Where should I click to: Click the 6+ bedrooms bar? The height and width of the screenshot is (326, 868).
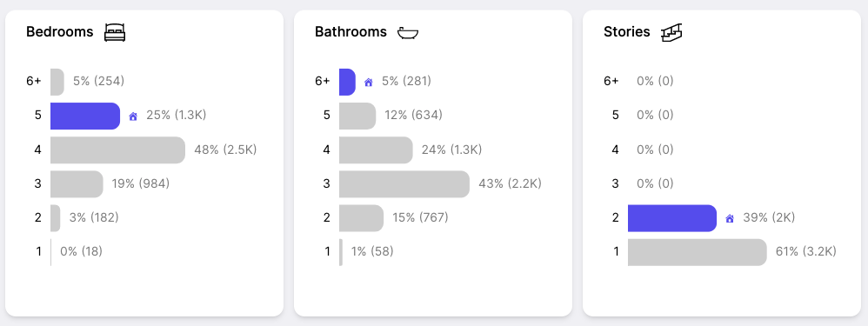click(57, 82)
